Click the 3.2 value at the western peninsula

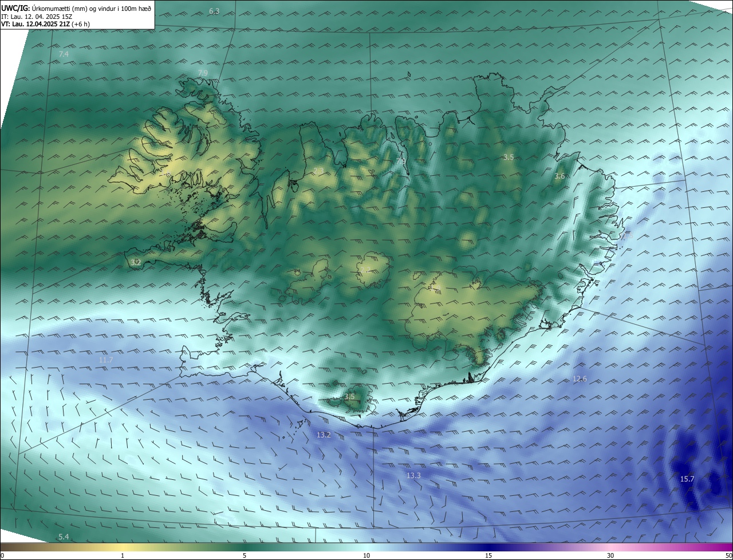[136, 262]
